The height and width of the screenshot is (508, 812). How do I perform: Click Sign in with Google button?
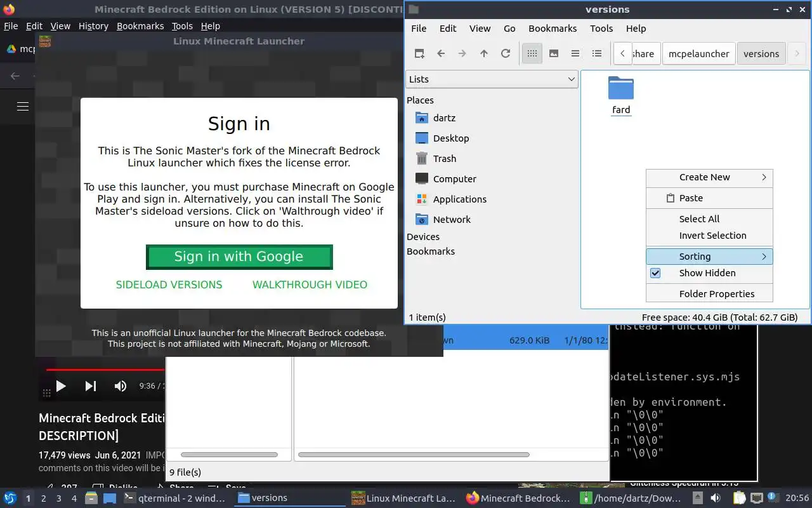tap(239, 257)
